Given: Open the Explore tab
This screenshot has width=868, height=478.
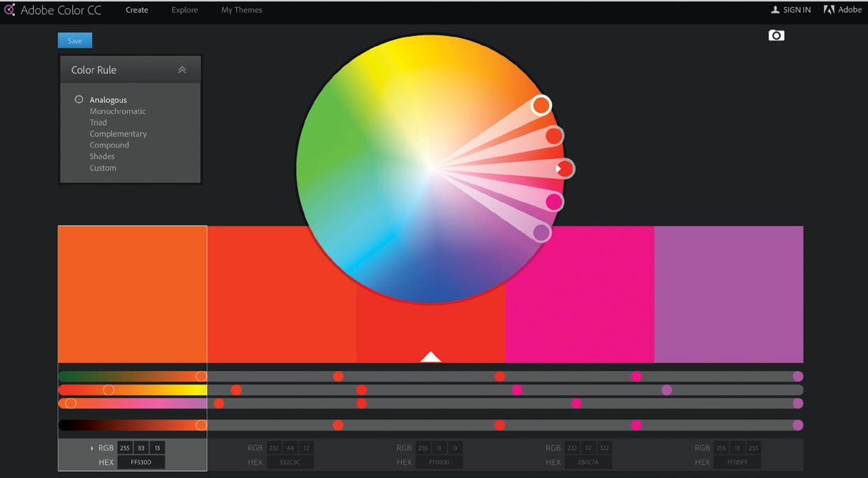Looking at the screenshot, I should [185, 10].
